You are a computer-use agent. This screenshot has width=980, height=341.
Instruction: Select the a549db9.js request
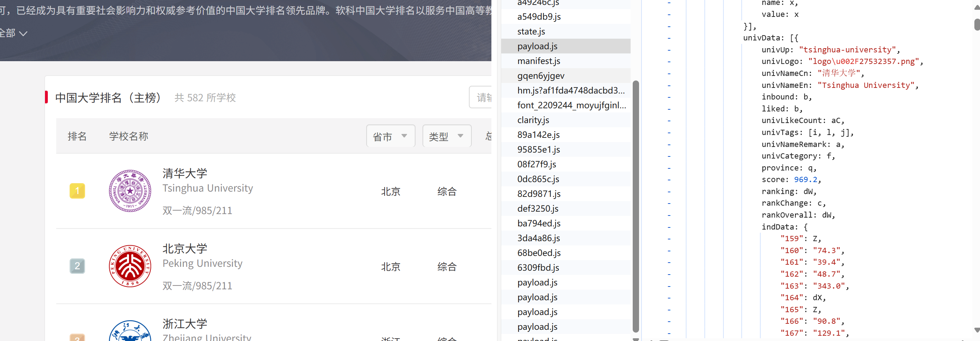565,17
